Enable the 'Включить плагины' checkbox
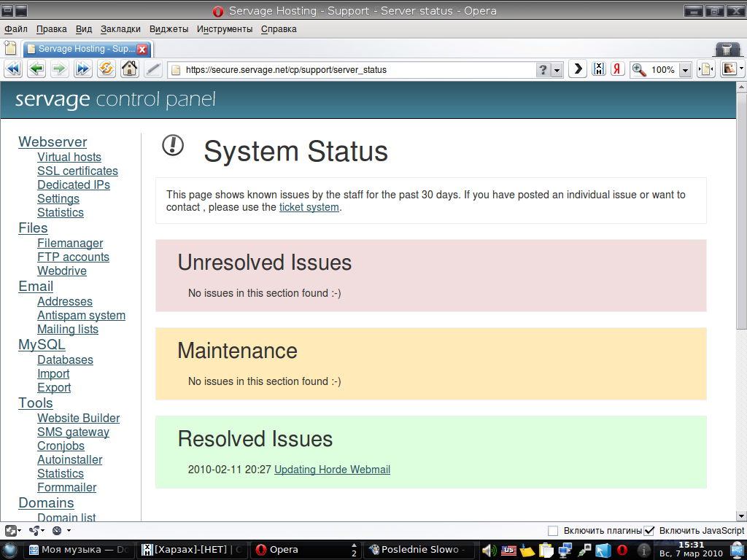This screenshot has height=560, width=747. 553,531
